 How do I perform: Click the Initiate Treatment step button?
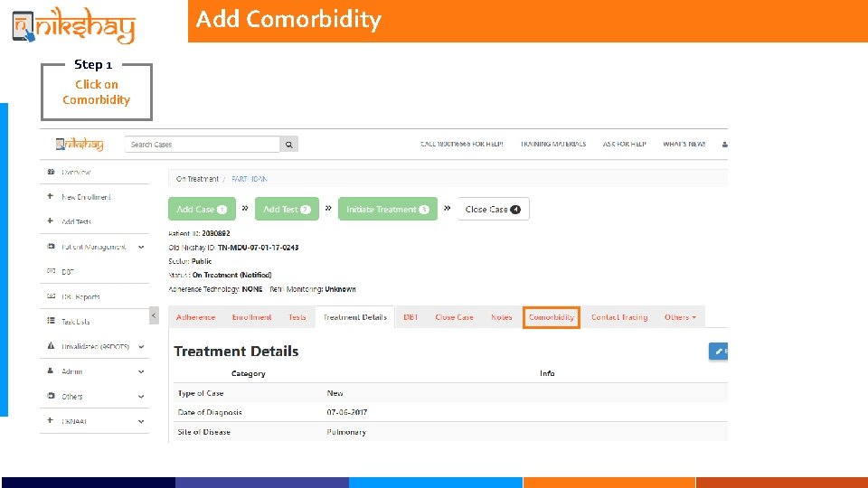[x=388, y=209]
